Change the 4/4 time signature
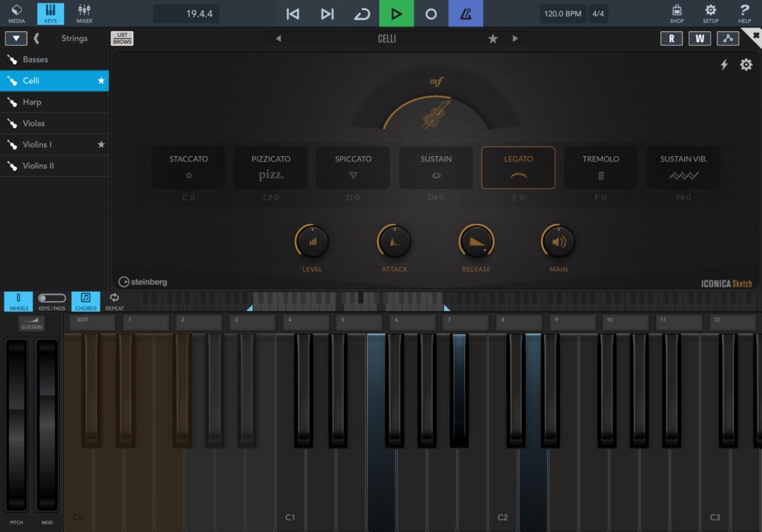 pos(598,14)
